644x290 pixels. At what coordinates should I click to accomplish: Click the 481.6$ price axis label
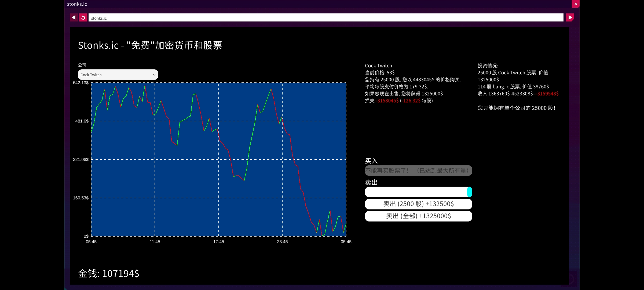[x=82, y=121]
